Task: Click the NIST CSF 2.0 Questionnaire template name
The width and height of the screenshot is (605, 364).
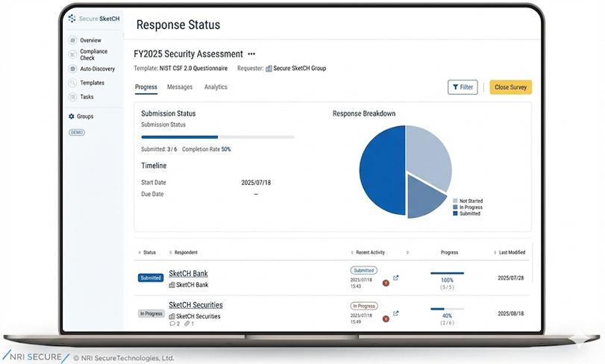Action: pos(193,69)
